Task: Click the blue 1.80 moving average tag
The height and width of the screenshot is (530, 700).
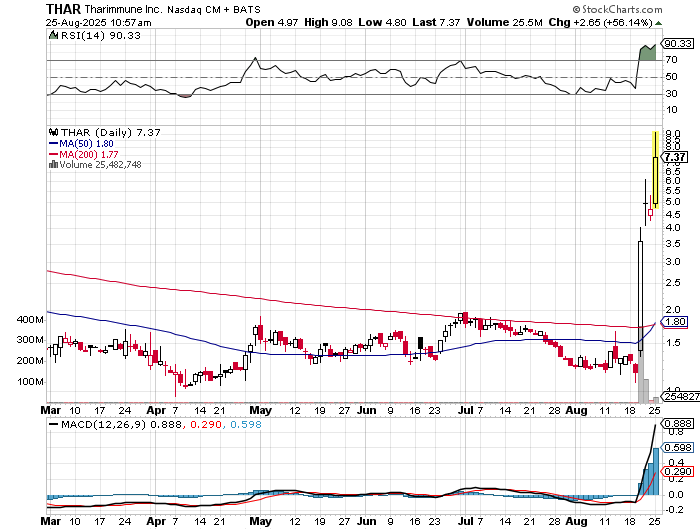Action: (676, 322)
